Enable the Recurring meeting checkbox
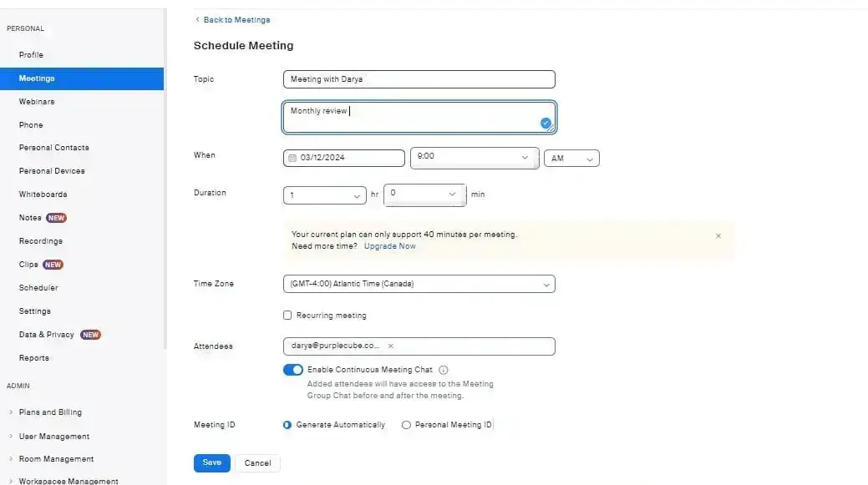The image size is (868, 485). point(287,316)
